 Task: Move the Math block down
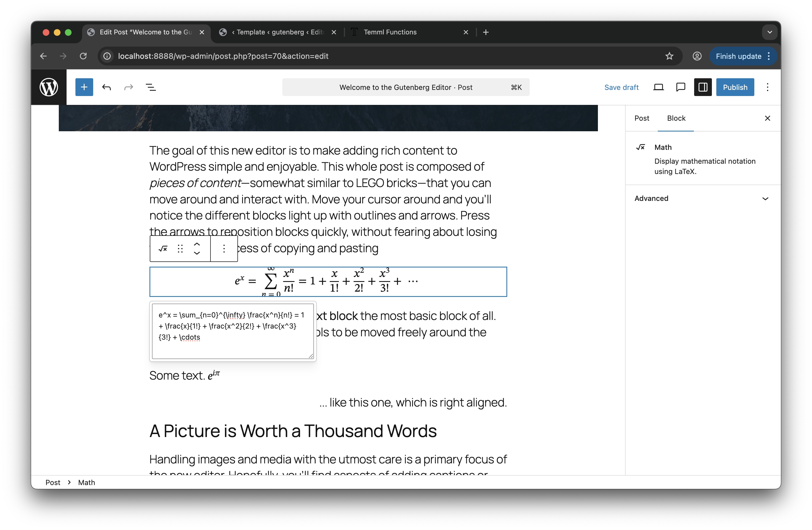[197, 253]
